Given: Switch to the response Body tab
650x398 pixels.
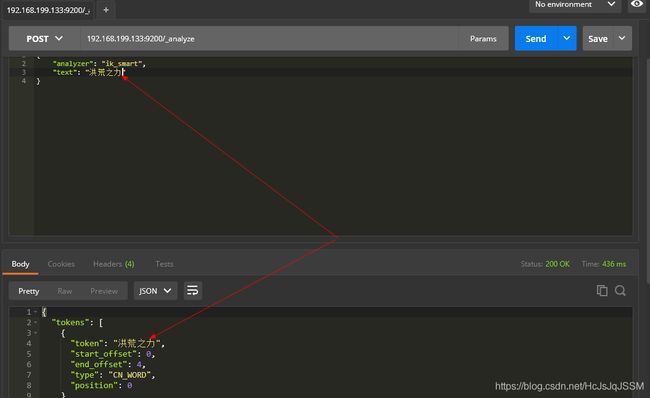Looking at the screenshot, I should point(20,264).
